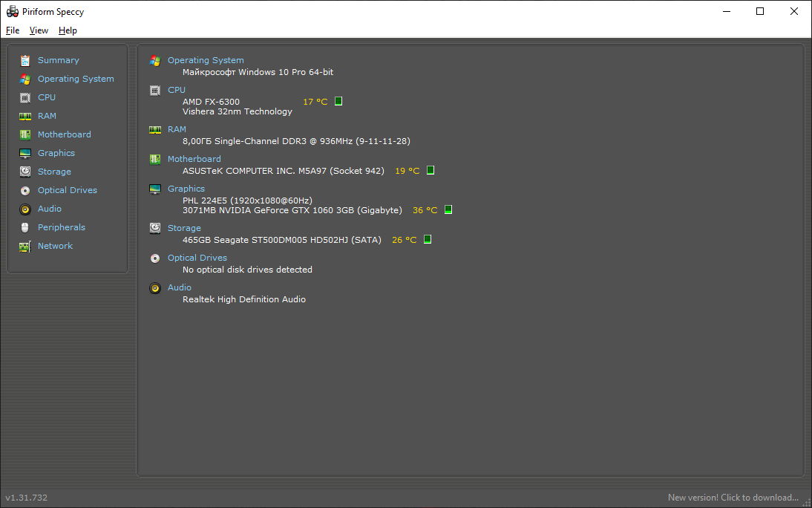Viewport: 812px width, 508px height.
Task: Click the "AMD FX-6300" text
Action: coord(212,102)
